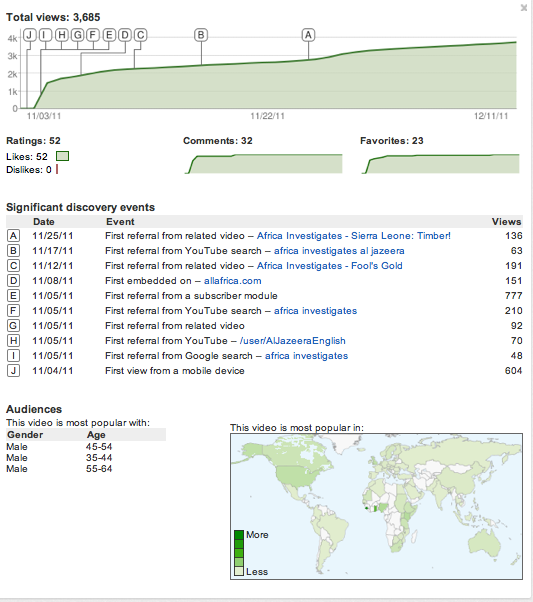
Task: Click the red Dislikes bar indicator
Action: [x=57, y=169]
